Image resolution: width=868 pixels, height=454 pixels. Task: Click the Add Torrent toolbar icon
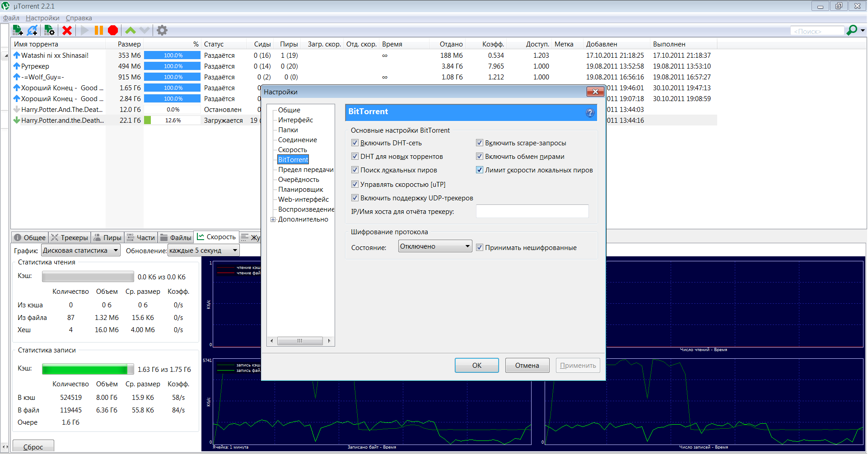[18, 30]
